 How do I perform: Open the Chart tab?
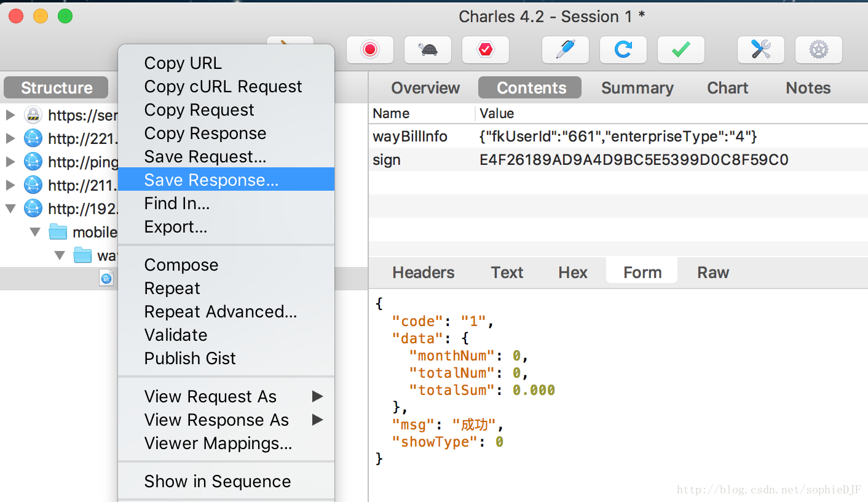727,88
